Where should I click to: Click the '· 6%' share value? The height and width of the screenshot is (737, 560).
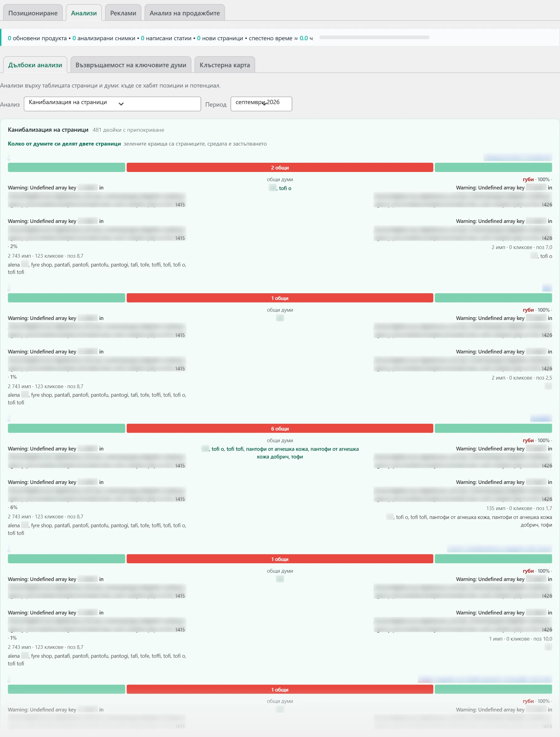point(13,507)
